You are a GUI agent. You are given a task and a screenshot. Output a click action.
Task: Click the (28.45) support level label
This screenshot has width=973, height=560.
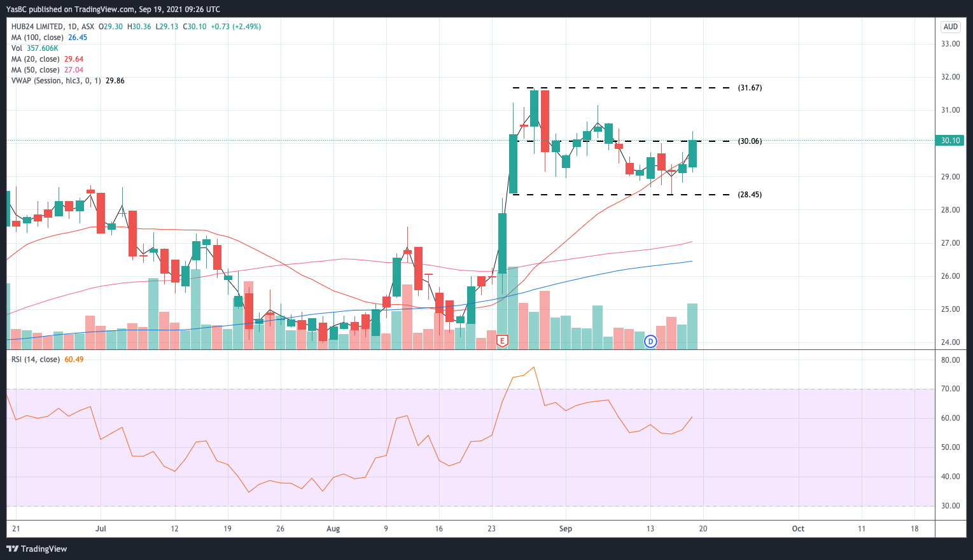750,195
